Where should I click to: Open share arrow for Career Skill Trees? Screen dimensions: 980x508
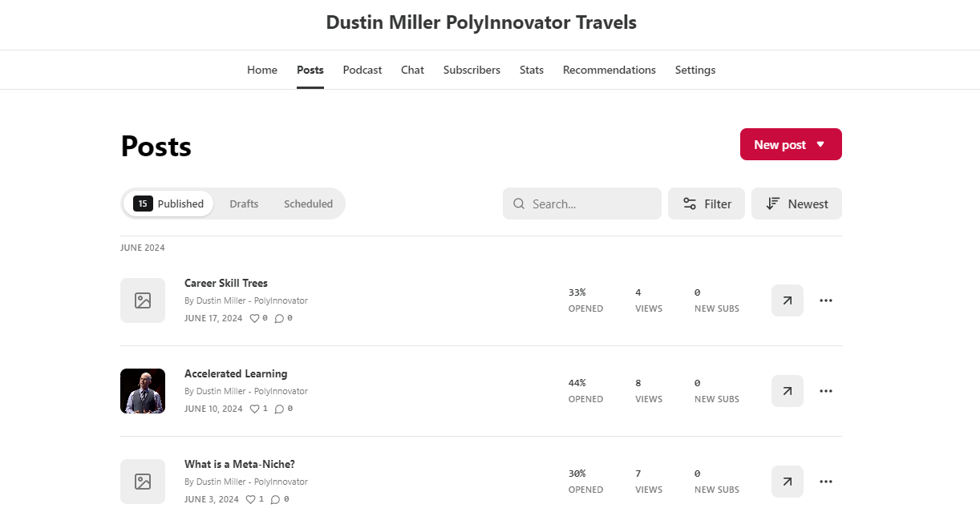[787, 300]
